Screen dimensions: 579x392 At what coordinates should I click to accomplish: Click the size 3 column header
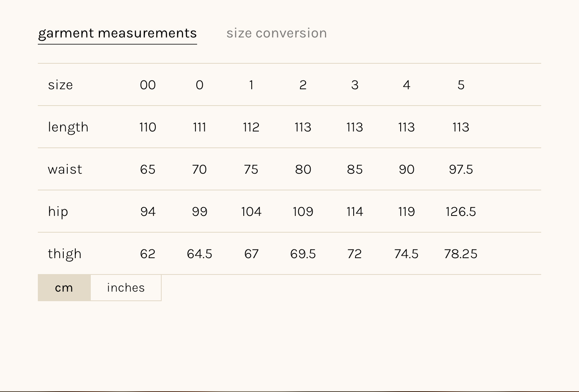point(355,85)
